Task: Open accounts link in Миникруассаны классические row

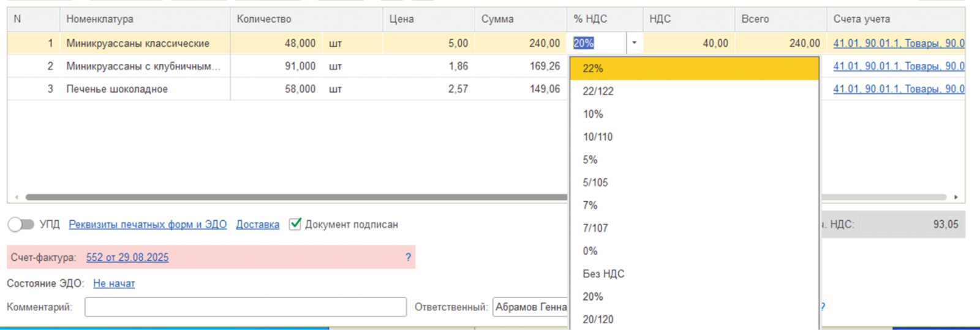Action: pyautogui.click(x=899, y=43)
